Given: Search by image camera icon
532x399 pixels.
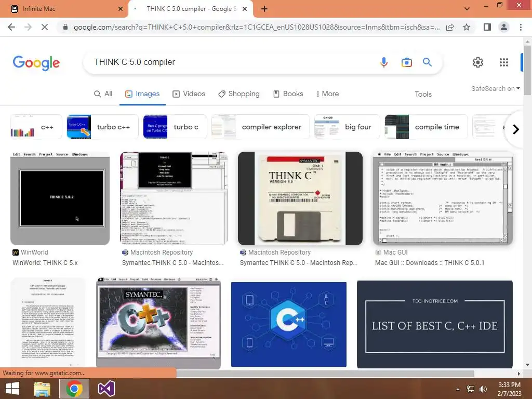Looking at the screenshot, I should click(x=406, y=62).
